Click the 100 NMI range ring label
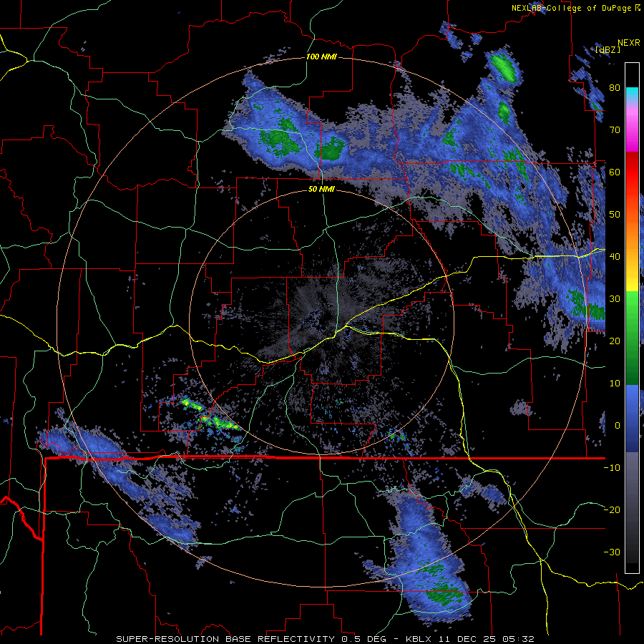644x644 pixels. (321, 57)
